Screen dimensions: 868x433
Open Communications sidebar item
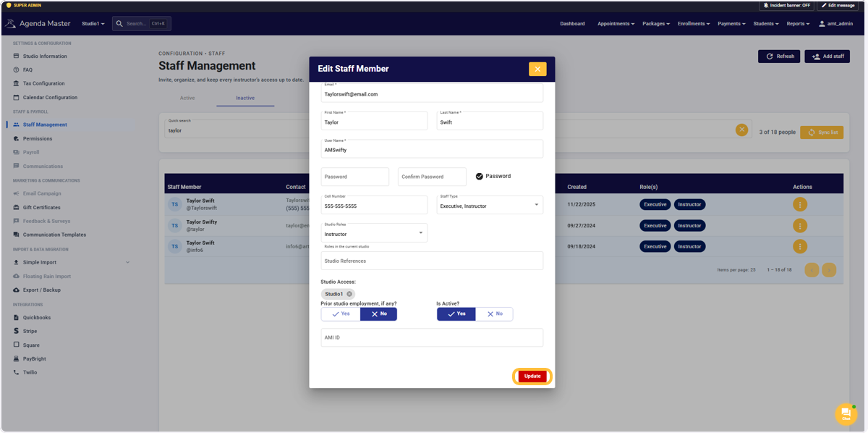click(x=43, y=166)
